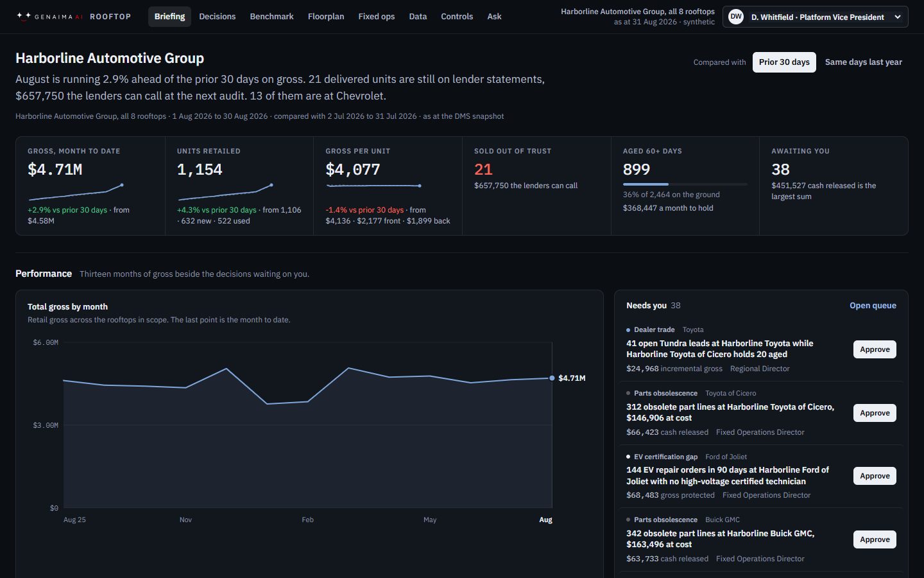Open the Units retailed card

click(239, 186)
